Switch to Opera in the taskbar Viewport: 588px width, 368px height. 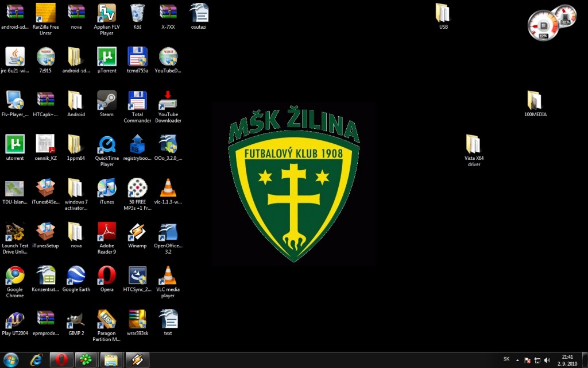point(61,360)
